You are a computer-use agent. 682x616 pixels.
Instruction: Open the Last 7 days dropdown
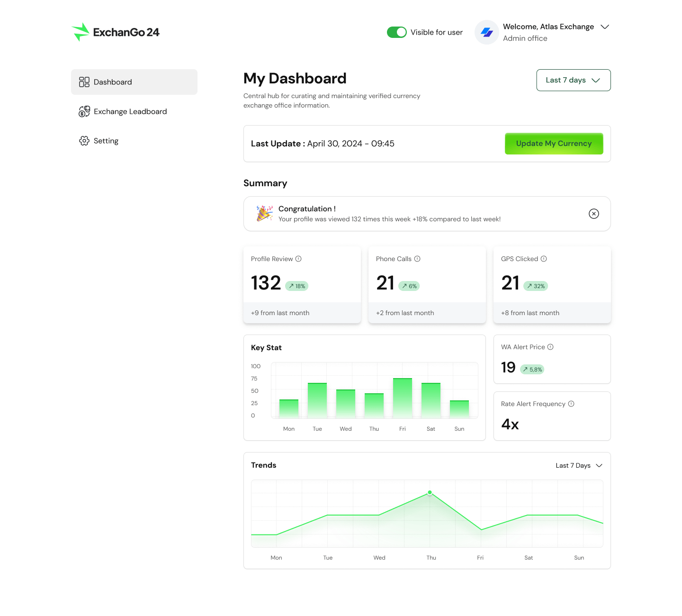(x=573, y=80)
